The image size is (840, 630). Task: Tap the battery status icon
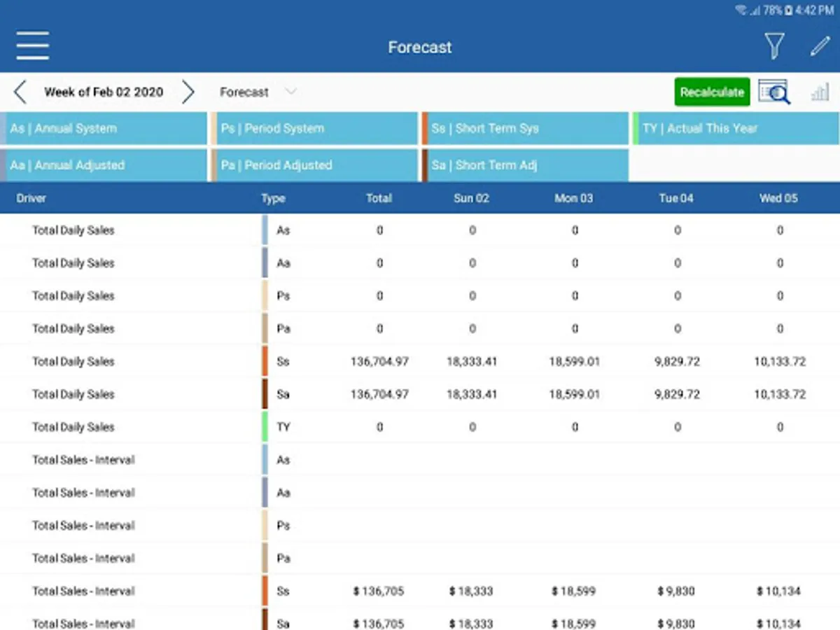789,10
